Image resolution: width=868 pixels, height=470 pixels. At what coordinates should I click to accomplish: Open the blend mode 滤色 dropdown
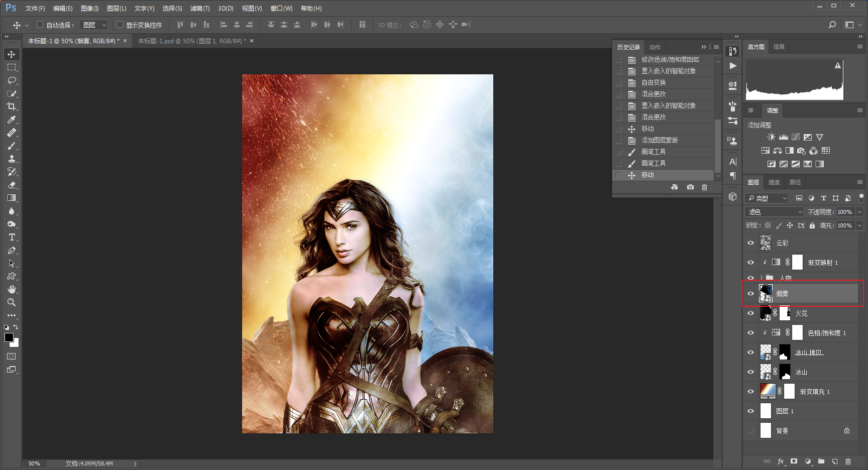pos(775,212)
